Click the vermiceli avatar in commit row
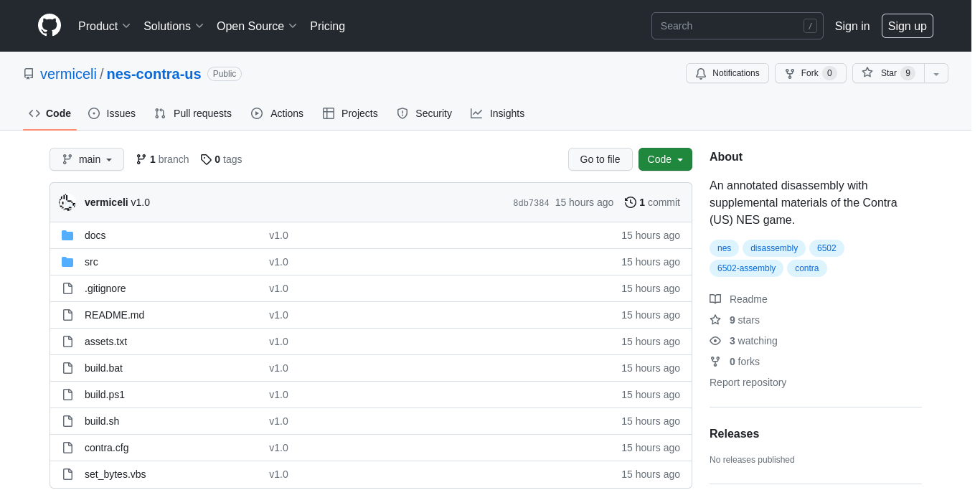The image size is (980, 490). (67, 202)
